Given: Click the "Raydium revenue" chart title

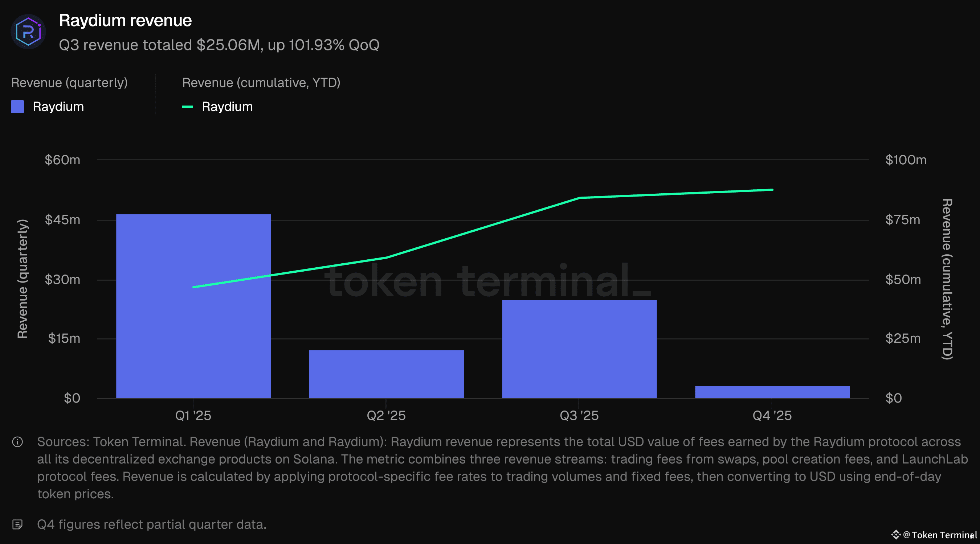Looking at the screenshot, I should (126, 21).
